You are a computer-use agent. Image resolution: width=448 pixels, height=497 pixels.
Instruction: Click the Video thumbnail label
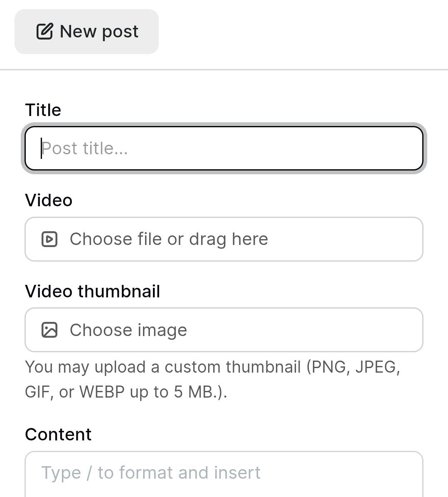point(92,291)
